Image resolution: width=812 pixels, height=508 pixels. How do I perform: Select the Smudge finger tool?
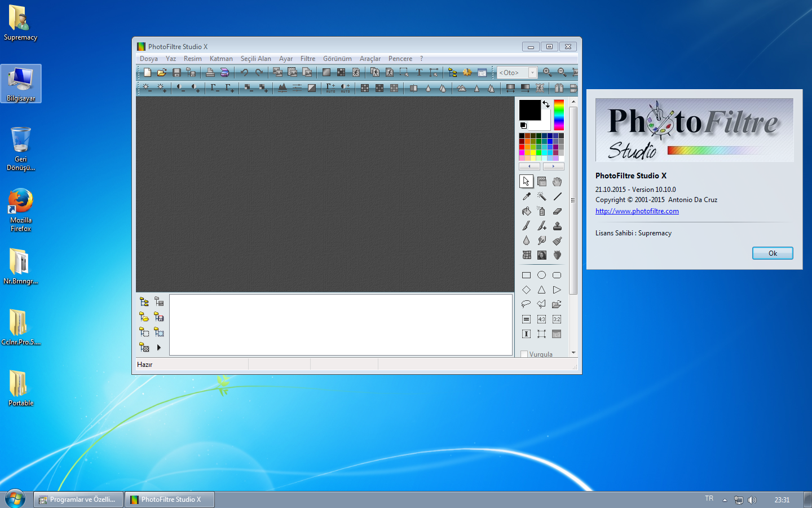click(x=541, y=240)
